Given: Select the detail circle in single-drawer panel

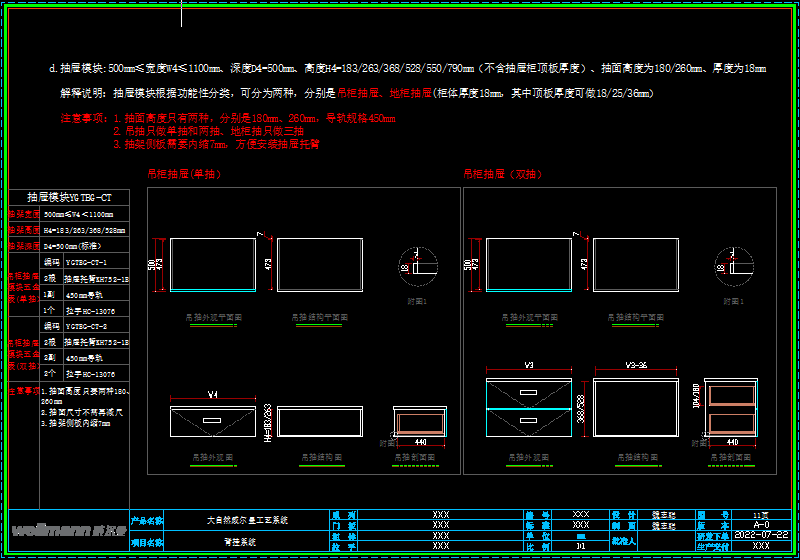Looking at the screenshot, I should 417,265.
